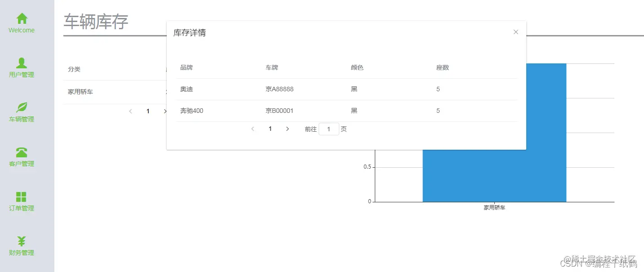This screenshot has width=644, height=272.
Task: Select the 京A88888 plate cell
Action: 280,89
